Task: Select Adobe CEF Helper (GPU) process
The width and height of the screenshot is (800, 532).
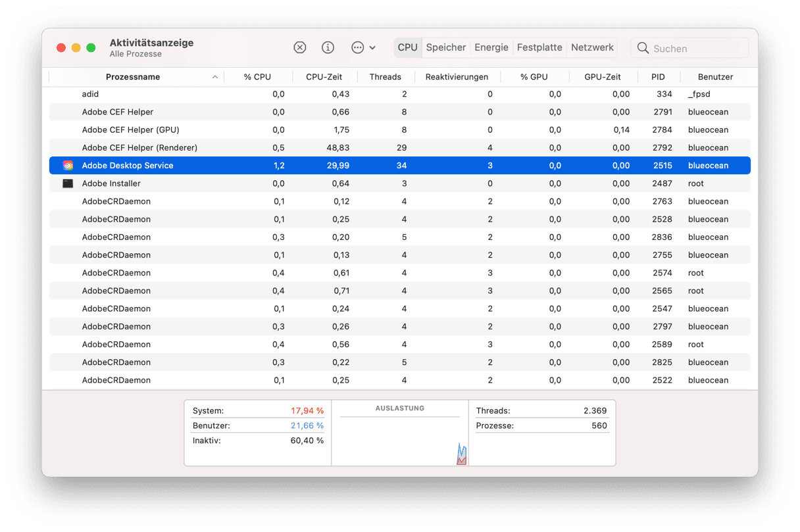Action: tap(400, 130)
